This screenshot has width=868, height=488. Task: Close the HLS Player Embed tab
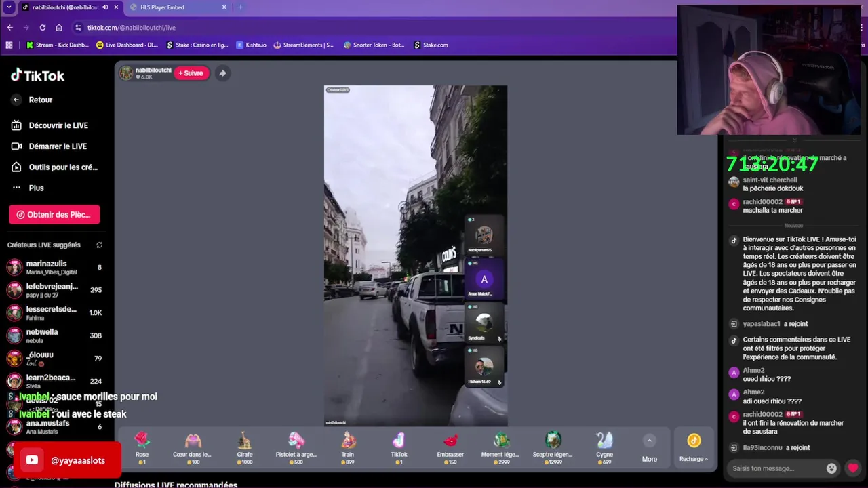(224, 7)
